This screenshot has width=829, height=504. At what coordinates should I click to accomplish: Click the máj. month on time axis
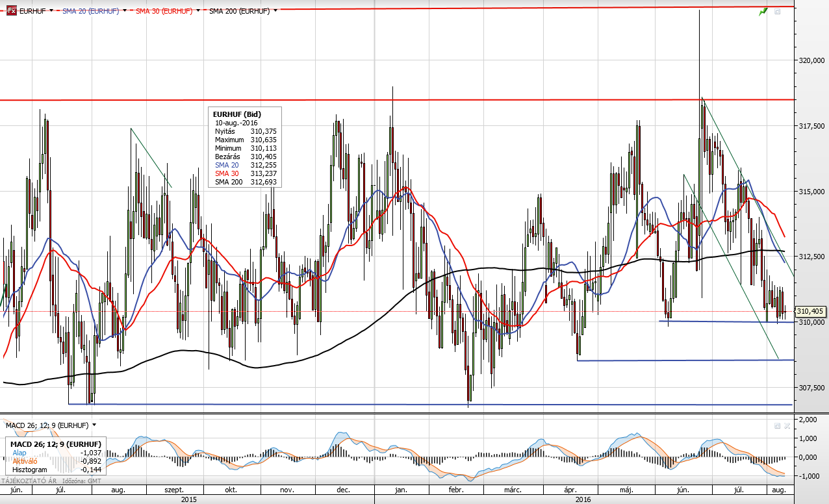coord(626,490)
